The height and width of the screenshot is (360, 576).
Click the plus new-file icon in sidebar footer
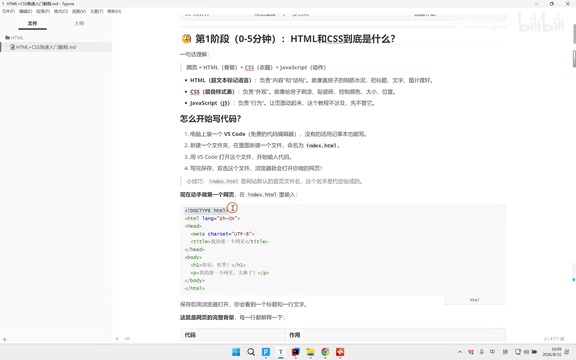[4, 339]
